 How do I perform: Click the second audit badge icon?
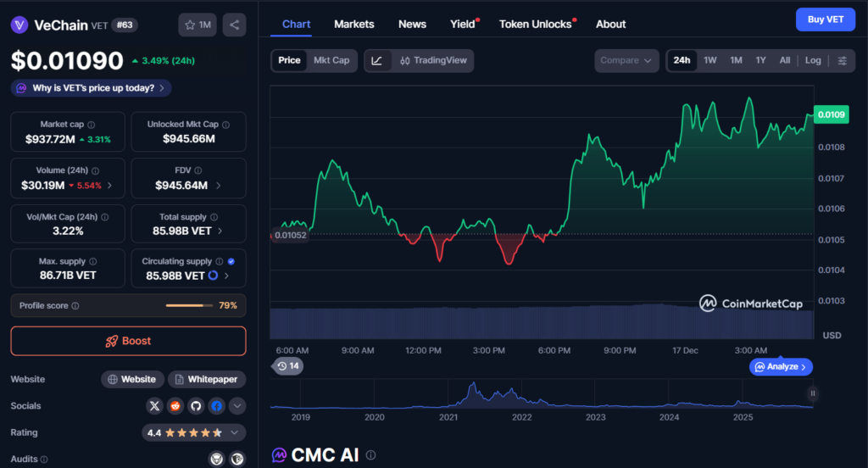pos(237,459)
